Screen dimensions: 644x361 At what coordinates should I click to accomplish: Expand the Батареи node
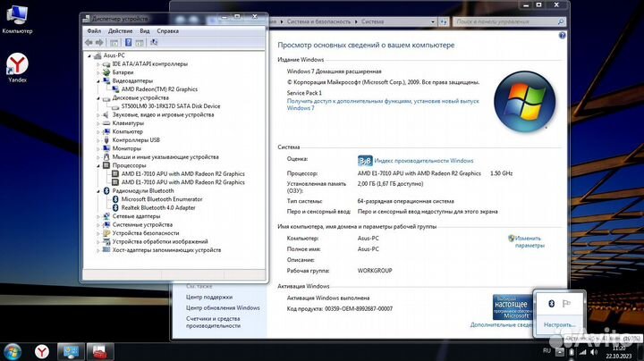point(98,72)
